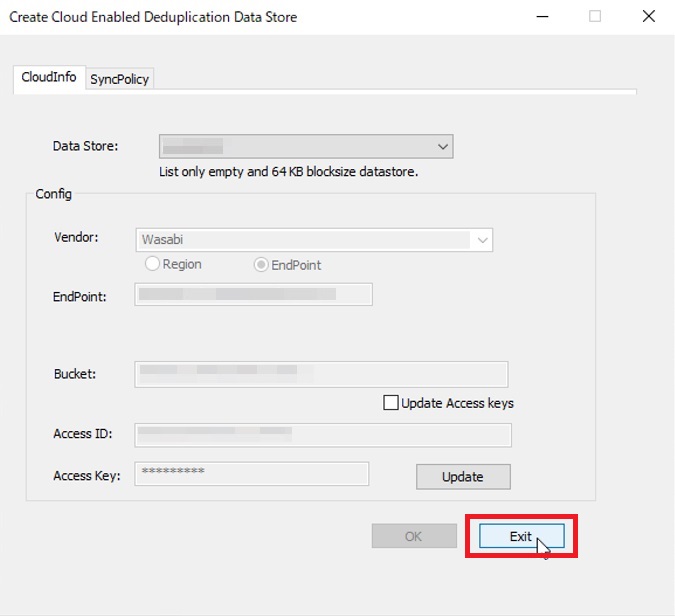675x616 pixels.
Task: Enable the Update Access keys checkbox
Action: [x=391, y=403]
